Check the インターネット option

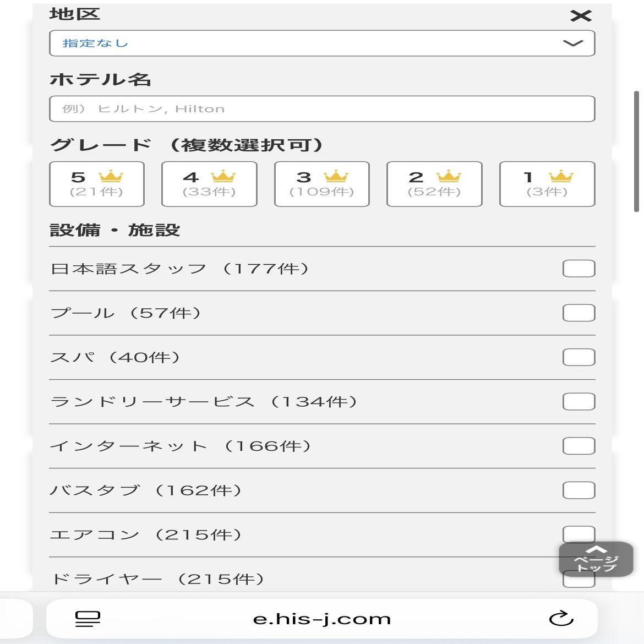coord(578,446)
